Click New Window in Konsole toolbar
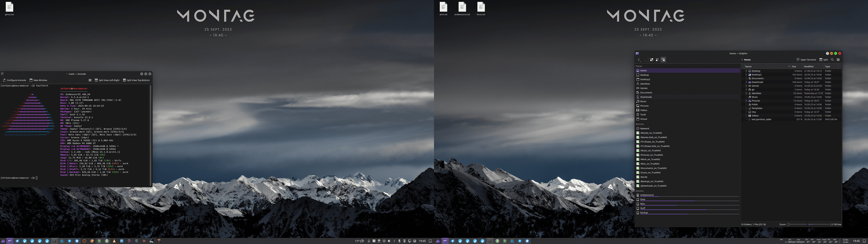Image resolution: width=868 pixels, height=244 pixels. point(38,80)
